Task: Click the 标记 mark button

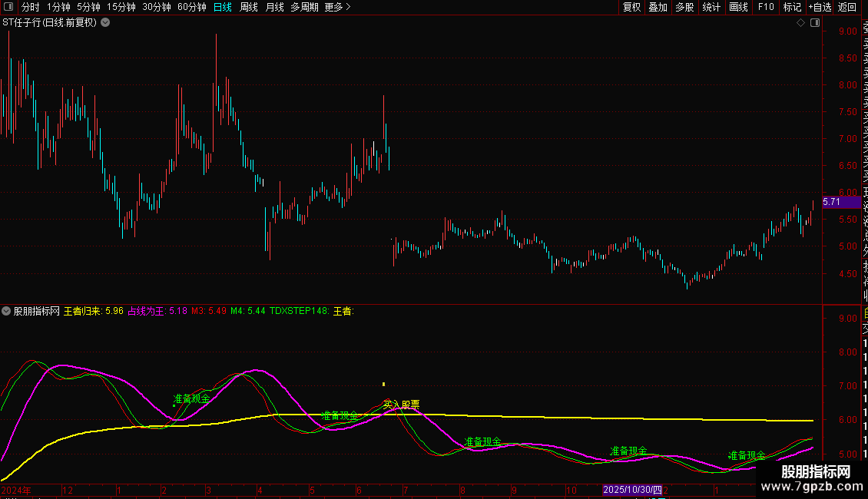Action: coord(792,7)
